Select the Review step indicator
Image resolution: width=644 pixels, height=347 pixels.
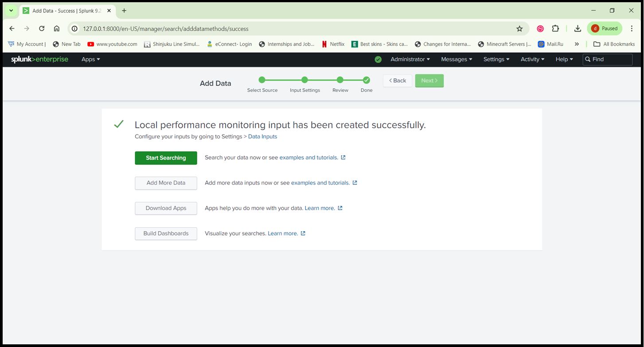[x=340, y=80]
